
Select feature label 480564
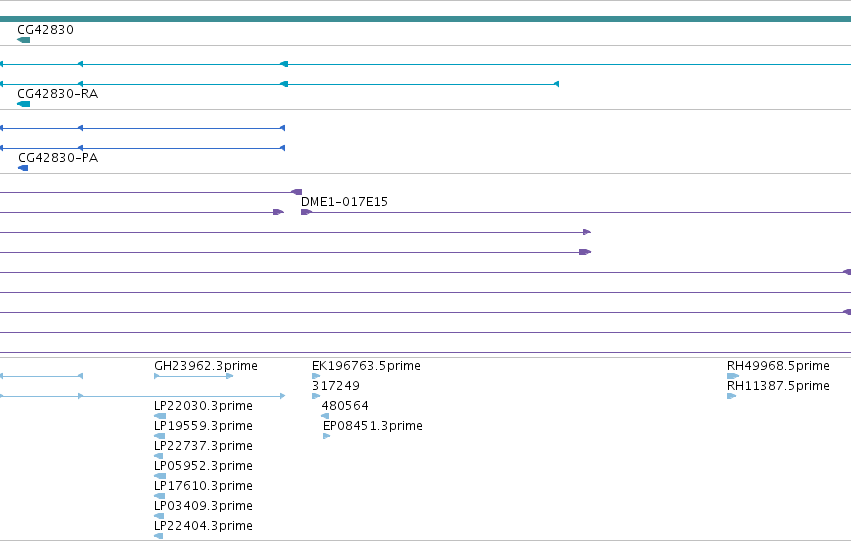point(345,406)
